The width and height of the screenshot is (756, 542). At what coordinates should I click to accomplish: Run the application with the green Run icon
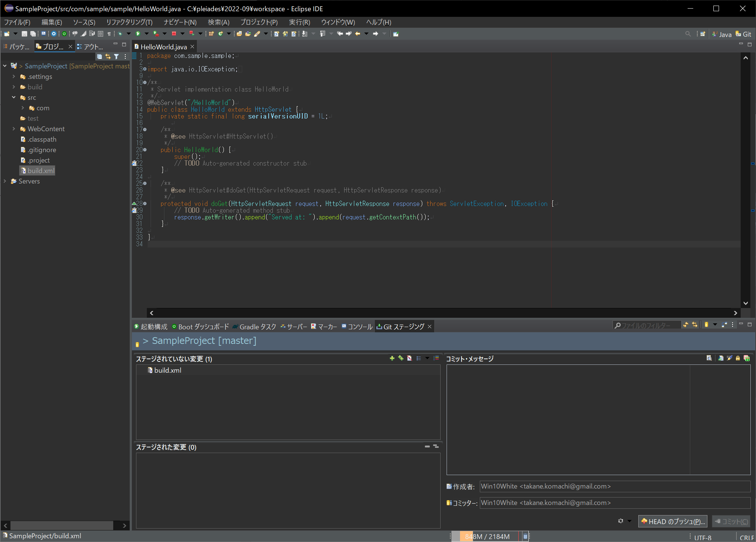(x=138, y=34)
